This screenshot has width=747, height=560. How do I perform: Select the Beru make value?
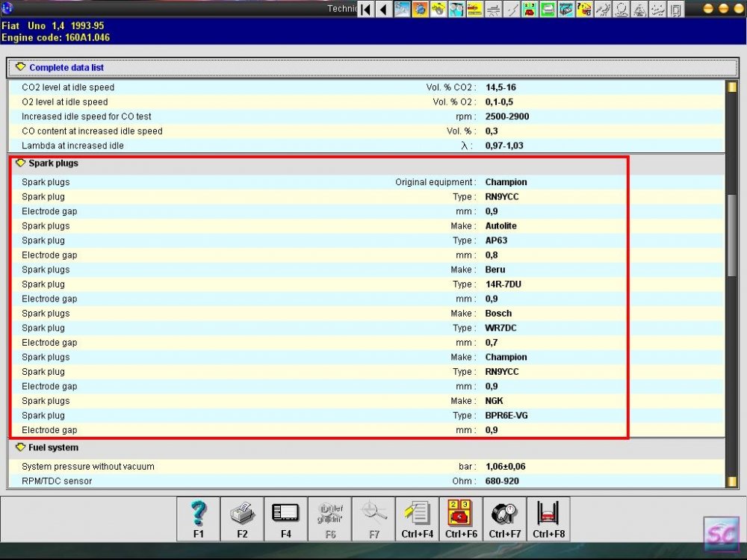(x=495, y=270)
